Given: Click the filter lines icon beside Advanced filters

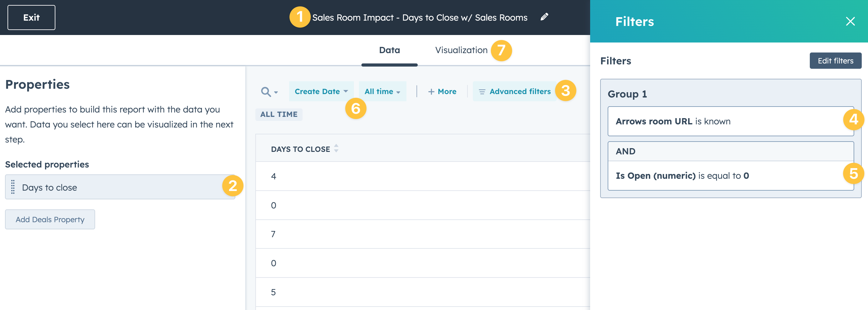Looking at the screenshot, I should (x=482, y=92).
